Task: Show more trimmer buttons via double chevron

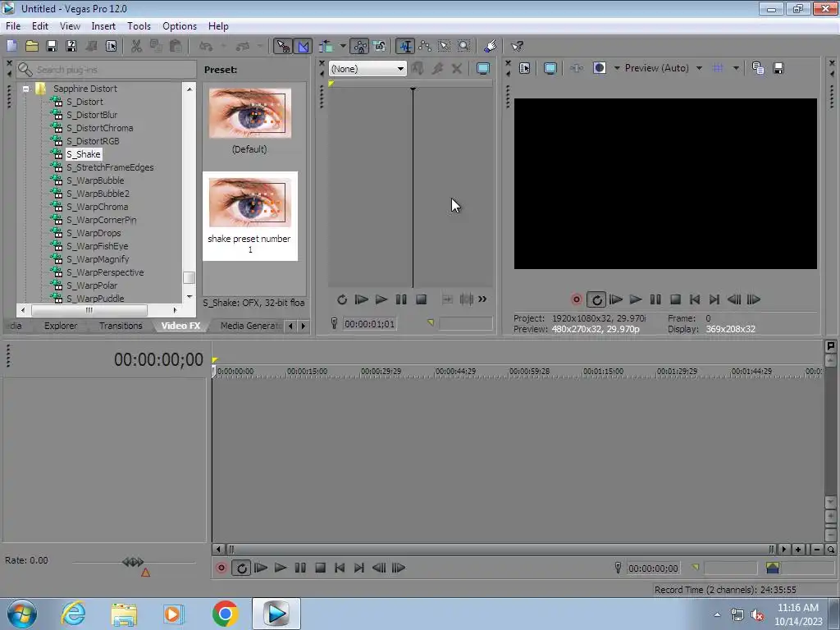Action: pyautogui.click(x=482, y=299)
